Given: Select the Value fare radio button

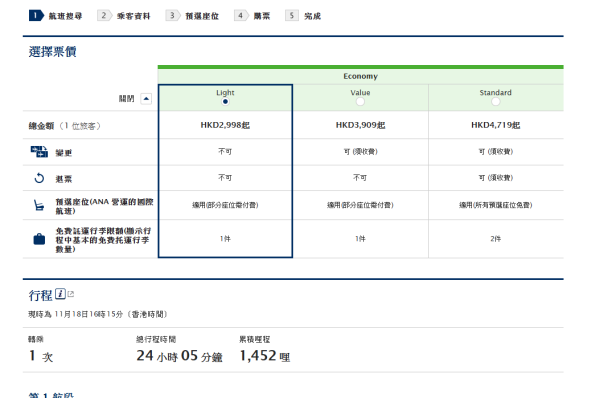Looking at the screenshot, I should click(360, 101).
